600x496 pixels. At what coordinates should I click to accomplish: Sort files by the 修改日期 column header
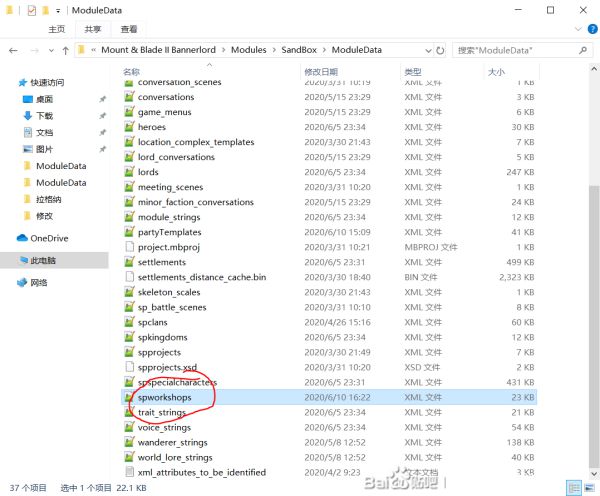point(322,72)
